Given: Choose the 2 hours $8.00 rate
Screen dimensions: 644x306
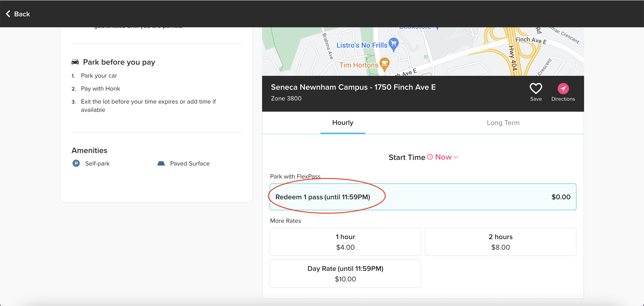Looking at the screenshot, I should point(500,242).
